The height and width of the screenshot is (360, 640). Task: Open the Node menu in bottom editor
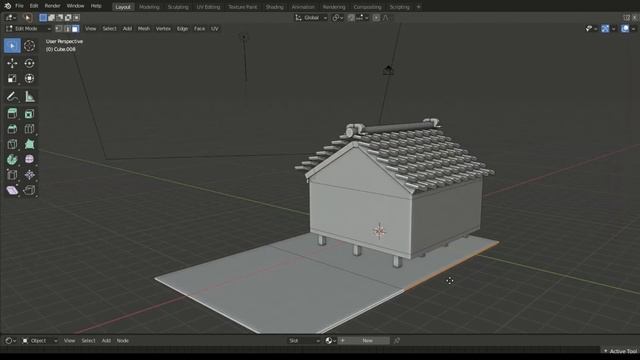[123, 340]
